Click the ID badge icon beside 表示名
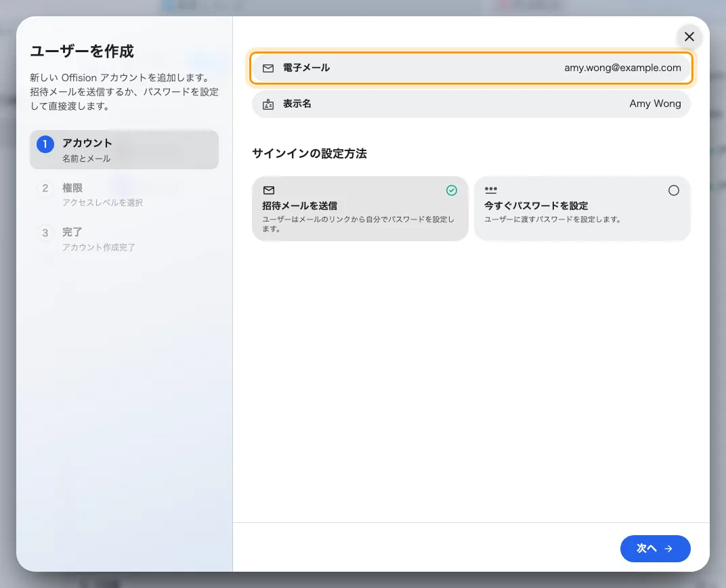Viewport: 726px width, 588px height. pyautogui.click(x=268, y=104)
